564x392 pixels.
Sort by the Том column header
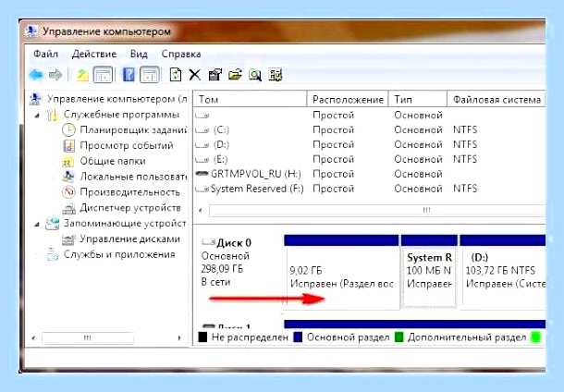click(x=250, y=99)
